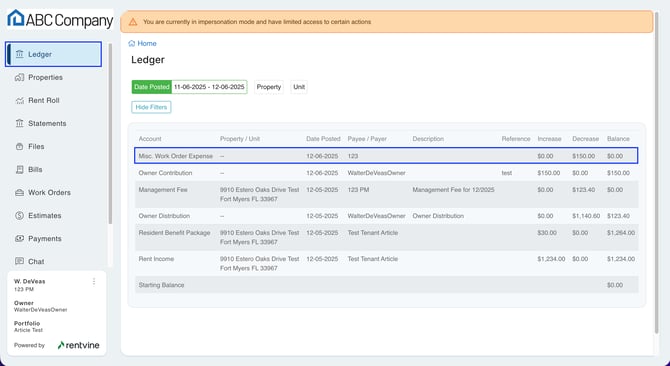Select the Misc. Work Order Expense row

pos(386,156)
